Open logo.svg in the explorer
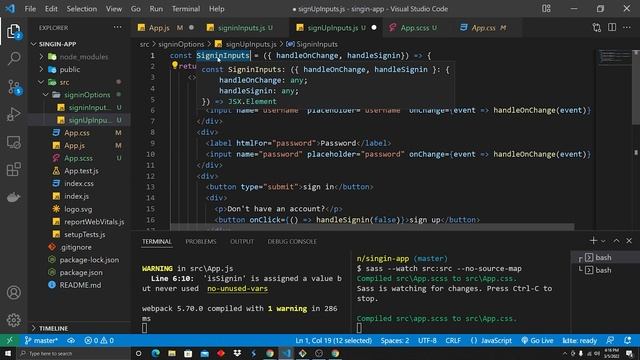 79,209
